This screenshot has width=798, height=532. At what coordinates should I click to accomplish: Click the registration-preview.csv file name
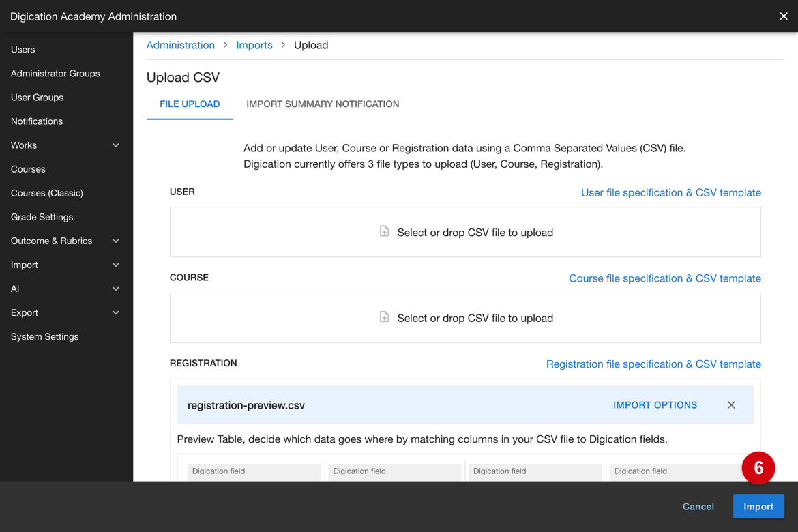[246, 405]
